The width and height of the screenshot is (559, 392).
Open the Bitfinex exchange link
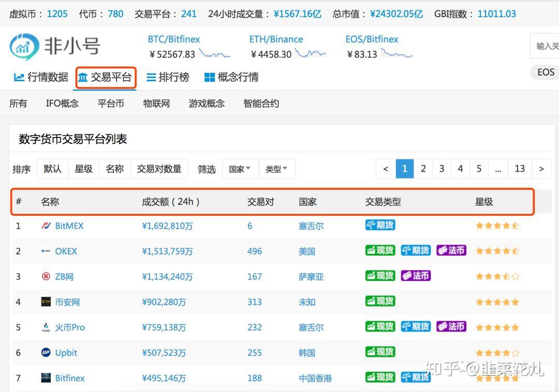70,378
